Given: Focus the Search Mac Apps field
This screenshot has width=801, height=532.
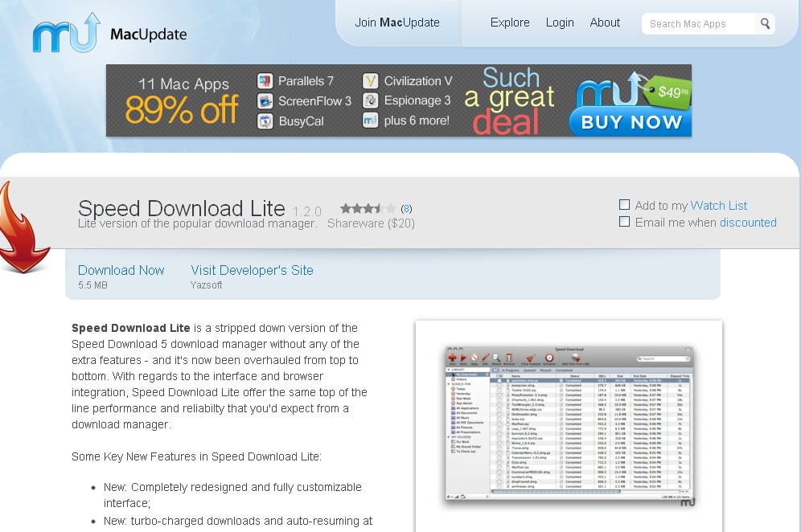Looking at the screenshot, I should pos(698,23).
